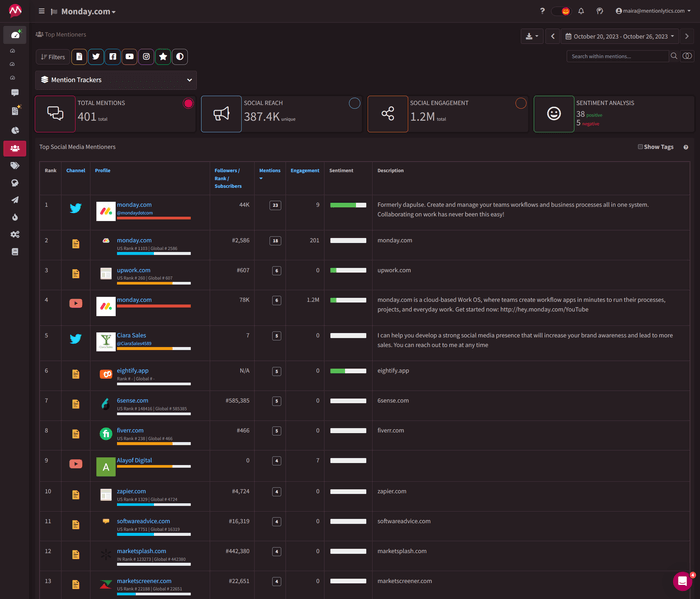Expand the Mention Trackers dropdown
This screenshot has width=700, height=599.
click(116, 80)
